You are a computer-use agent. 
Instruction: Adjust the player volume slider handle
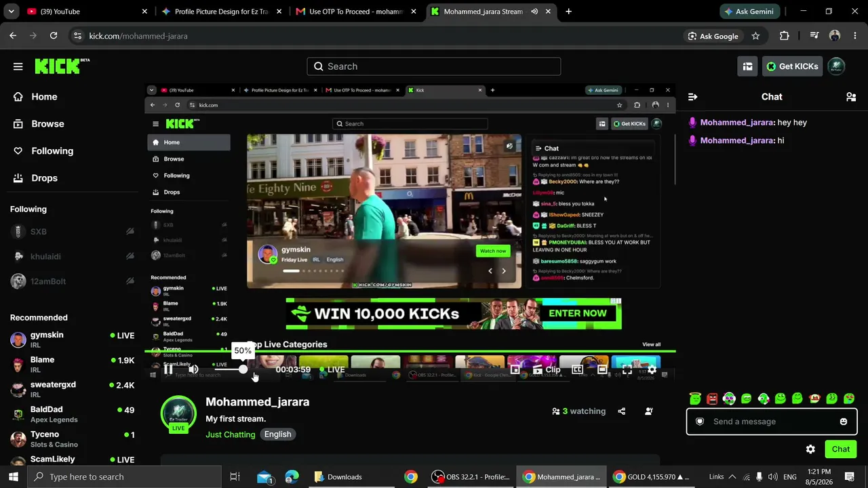pyautogui.click(x=243, y=369)
